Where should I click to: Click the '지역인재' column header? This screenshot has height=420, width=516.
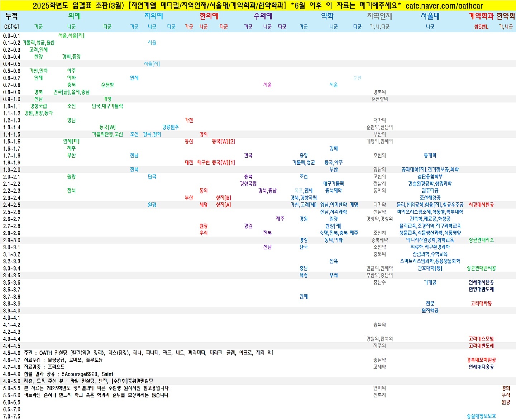(x=379, y=16)
